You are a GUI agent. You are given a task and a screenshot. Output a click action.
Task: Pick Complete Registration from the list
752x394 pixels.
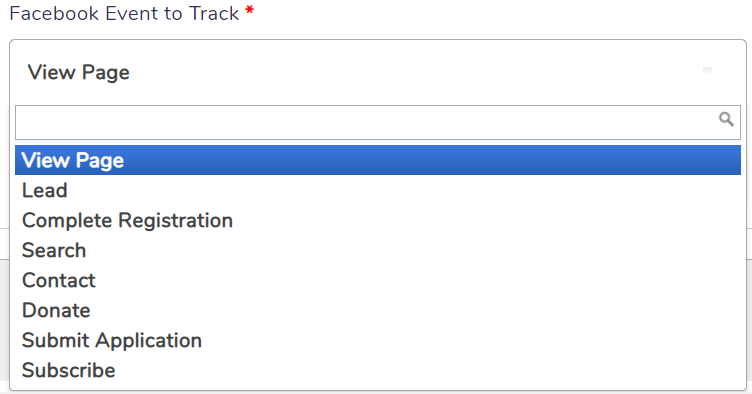[378, 220]
